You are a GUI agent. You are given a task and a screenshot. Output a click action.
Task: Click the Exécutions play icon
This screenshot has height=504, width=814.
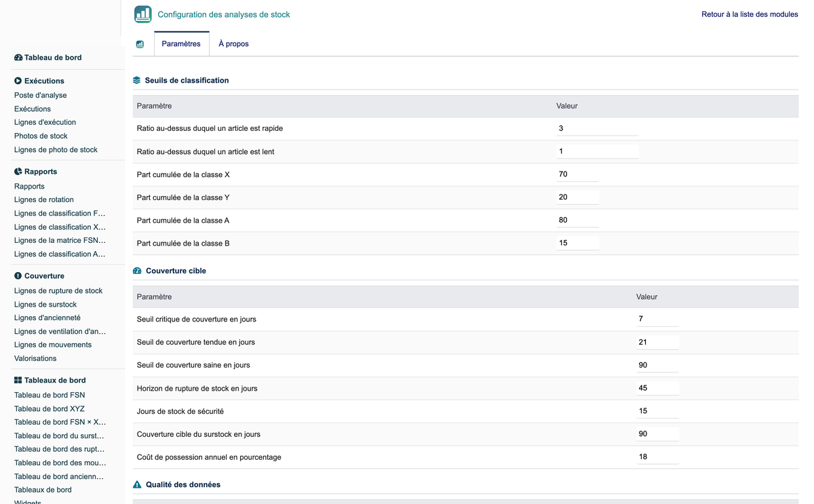(x=18, y=81)
